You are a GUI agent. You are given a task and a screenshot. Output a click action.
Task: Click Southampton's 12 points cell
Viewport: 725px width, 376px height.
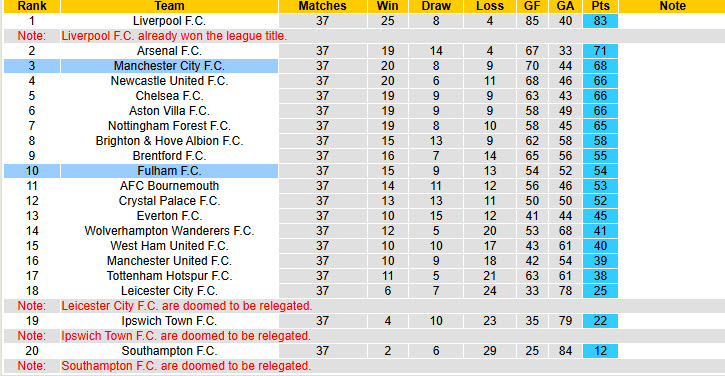[600, 351]
